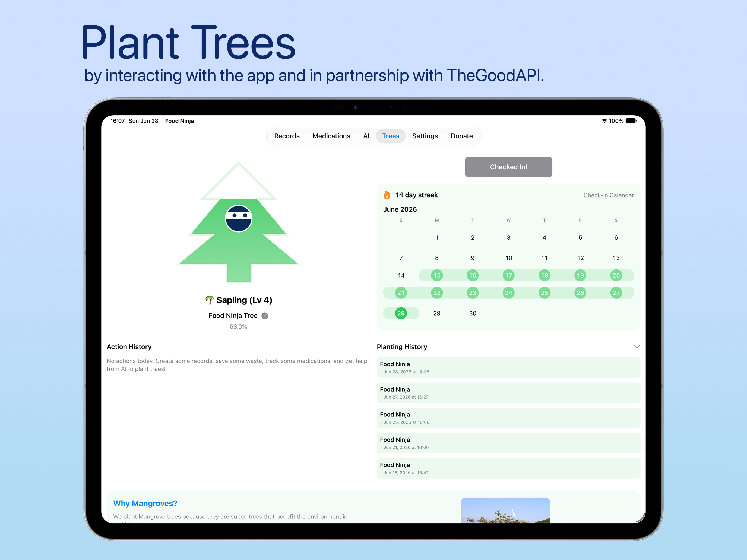
Task: Collapse the Planting History section
Action: 637,347
